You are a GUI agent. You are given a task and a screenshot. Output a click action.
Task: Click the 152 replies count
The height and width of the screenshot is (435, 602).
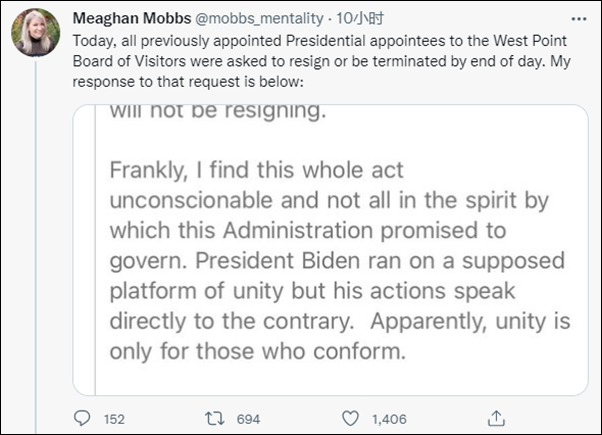(115, 419)
